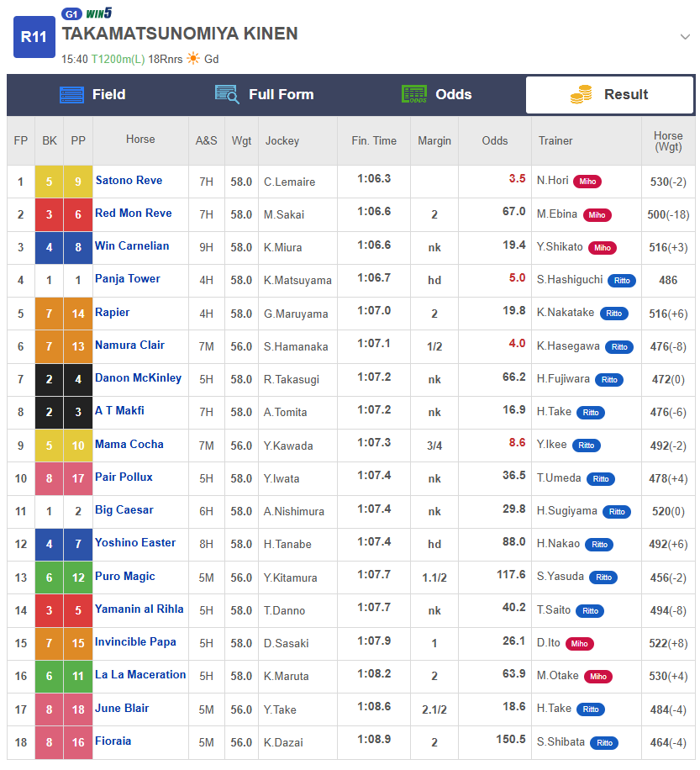
Task: Click Ritto badge beside T.Saito
Action: [590, 611]
